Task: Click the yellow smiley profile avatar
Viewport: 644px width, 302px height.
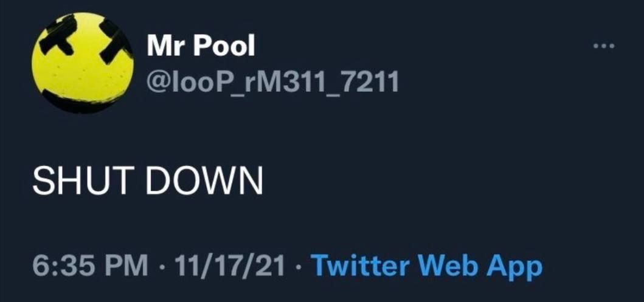Action: click(83, 63)
